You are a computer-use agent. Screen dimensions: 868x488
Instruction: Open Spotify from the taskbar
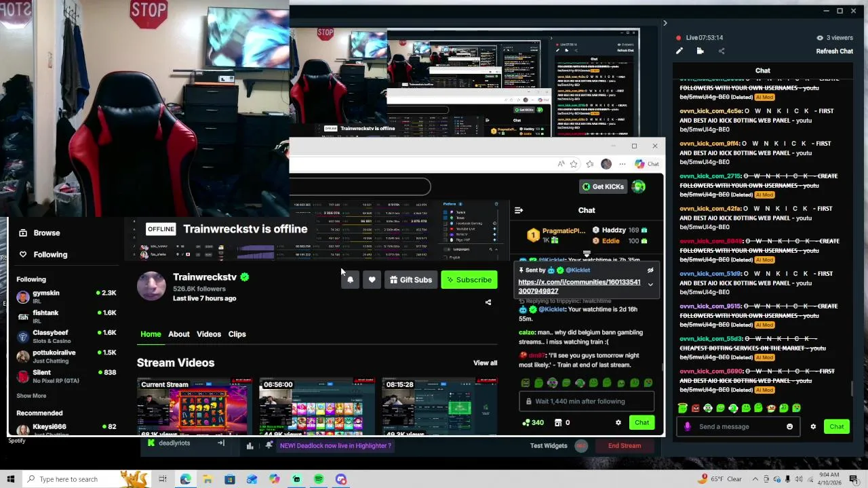[319, 479]
